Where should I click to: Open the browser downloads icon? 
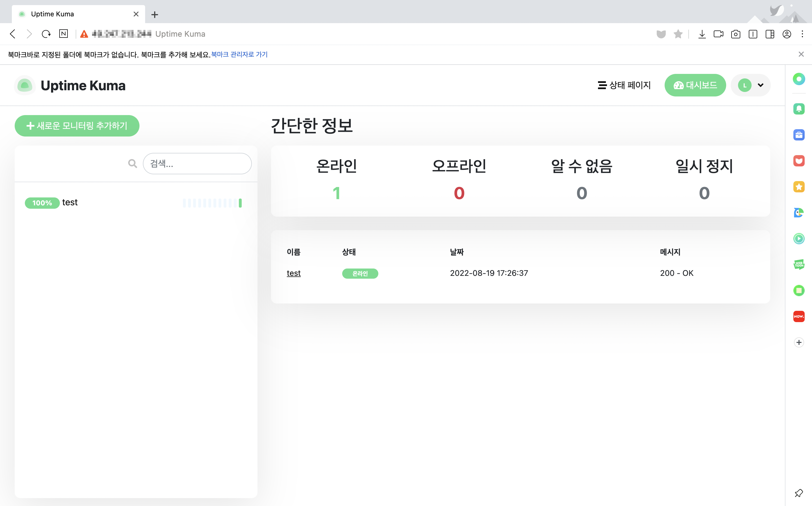702,34
